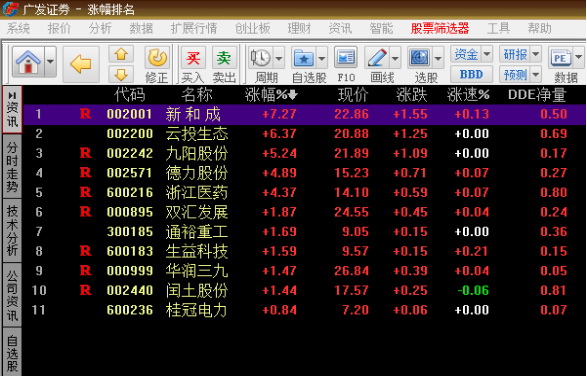Switch to the 公司资讯 side tab

point(12,294)
